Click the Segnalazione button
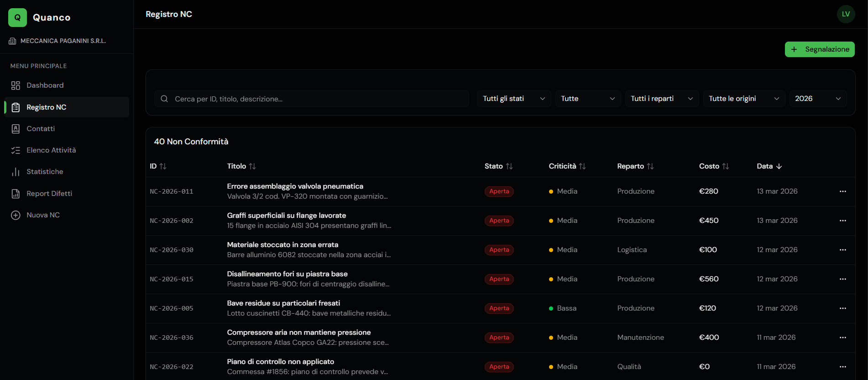Image resolution: width=868 pixels, height=380 pixels. [x=820, y=49]
